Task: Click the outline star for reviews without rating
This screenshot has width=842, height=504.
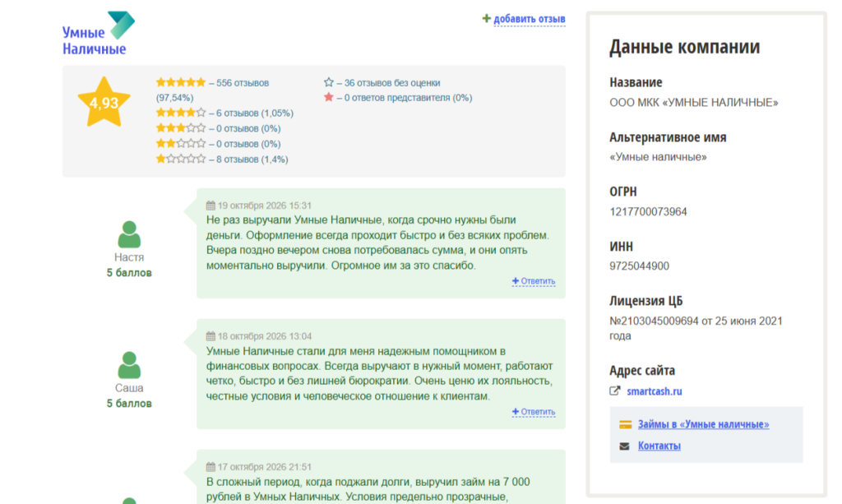Action: coord(329,82)
